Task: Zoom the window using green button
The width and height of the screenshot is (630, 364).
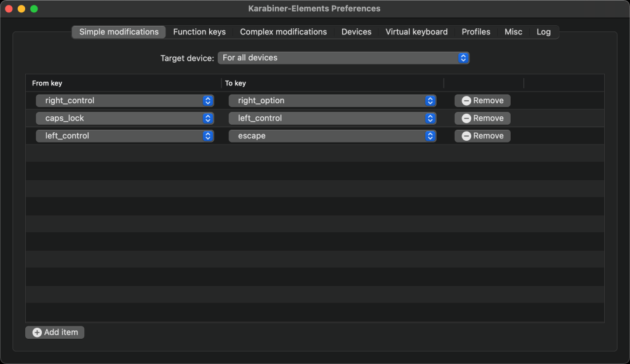Action: tap(34, 9)
